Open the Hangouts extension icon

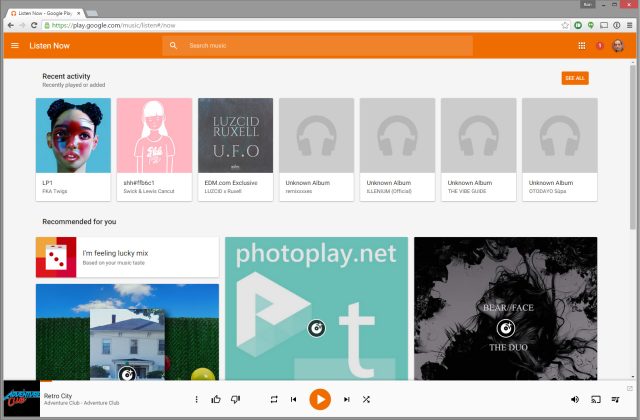coord(591,25)
